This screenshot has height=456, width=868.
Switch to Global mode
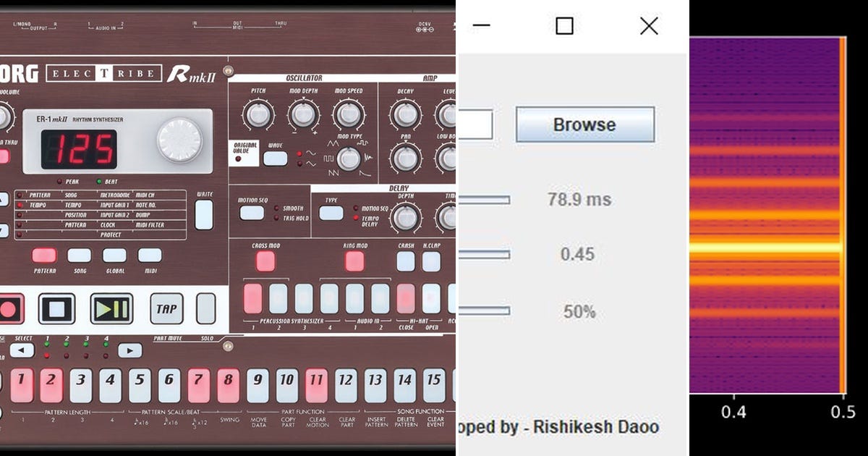tap(114, 254)
